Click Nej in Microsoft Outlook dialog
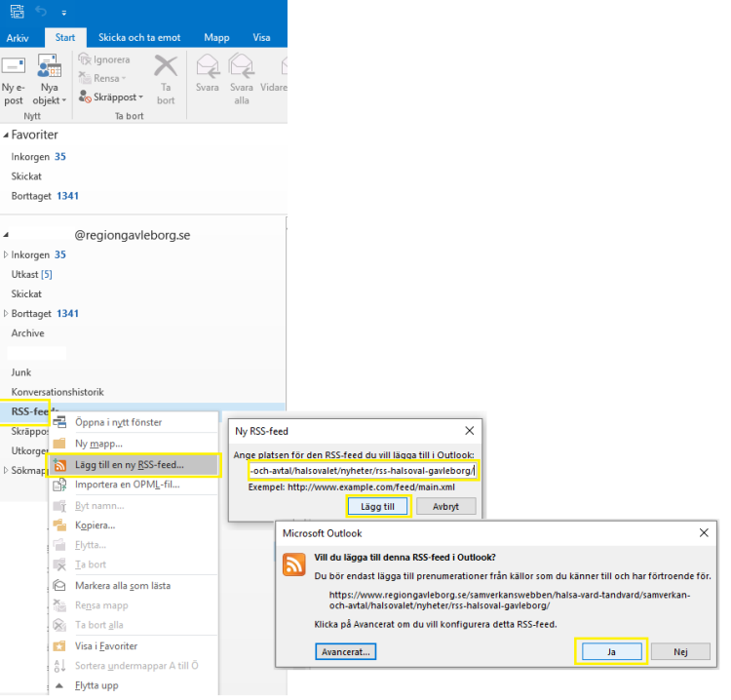Viewport: 731px width, 700px height. tap(680, 652)
